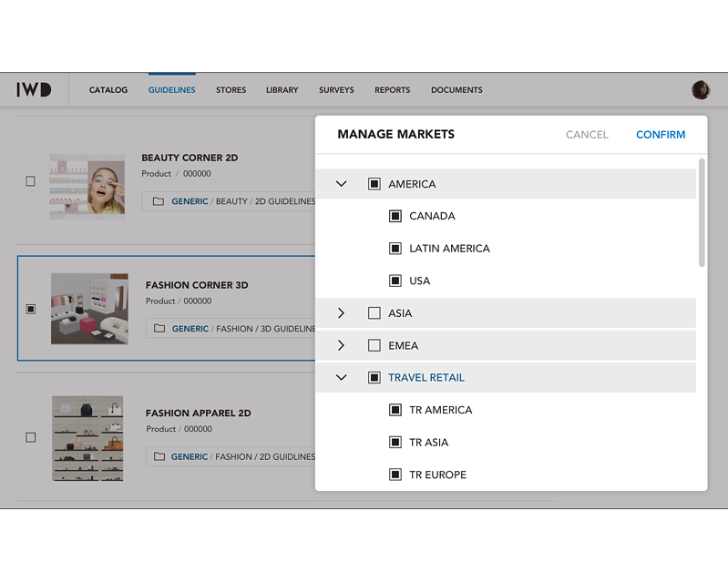Image resolution: width=728 pixels, height=582 pixels.
Task: Open GENERIC link in Fashion Apparel 2D path
Action: (189, 456)
